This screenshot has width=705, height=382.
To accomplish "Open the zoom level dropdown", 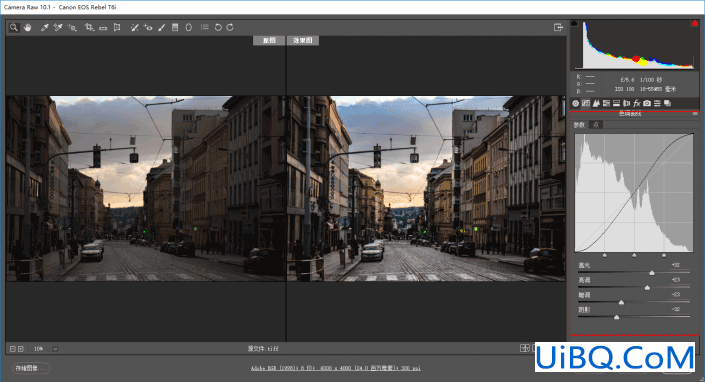I will [x=55, y=349].
